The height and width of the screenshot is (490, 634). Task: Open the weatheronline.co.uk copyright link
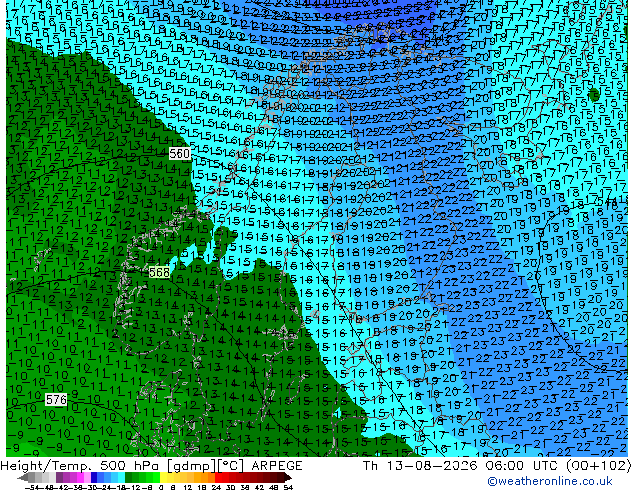[x=549, y=481]
